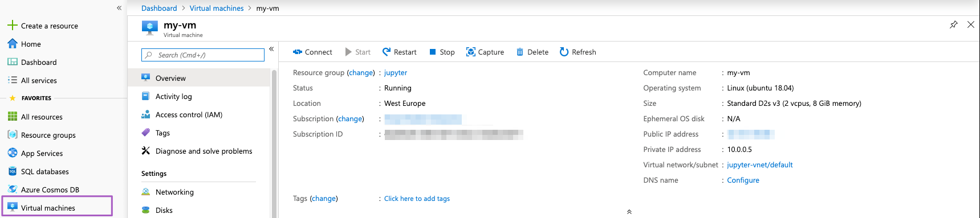980x218 pixels.
Task: Click the Refresh toolbar icon
Action: tap(564, 52)
